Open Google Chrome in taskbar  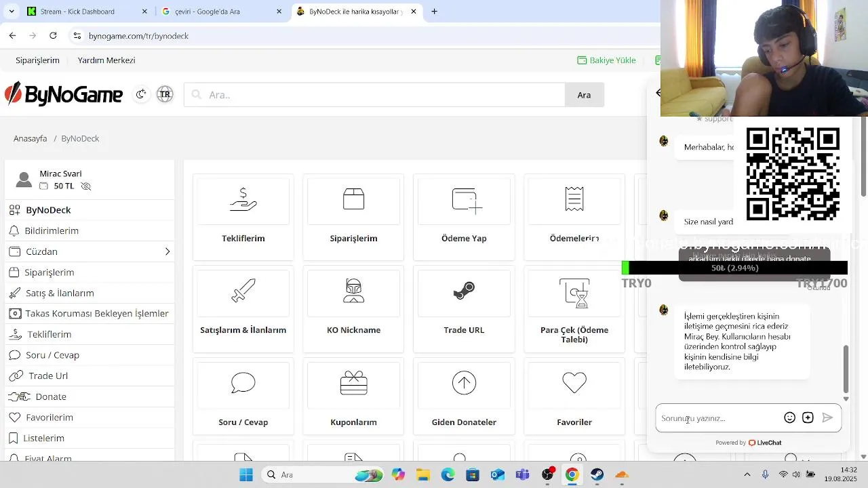[572, 474]
